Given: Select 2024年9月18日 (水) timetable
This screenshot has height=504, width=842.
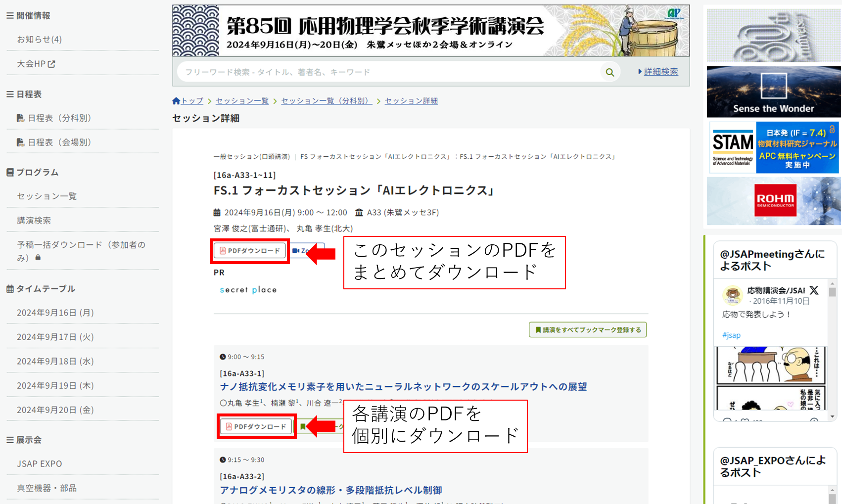Looking at the screenshot, I should tap(55, 362).
